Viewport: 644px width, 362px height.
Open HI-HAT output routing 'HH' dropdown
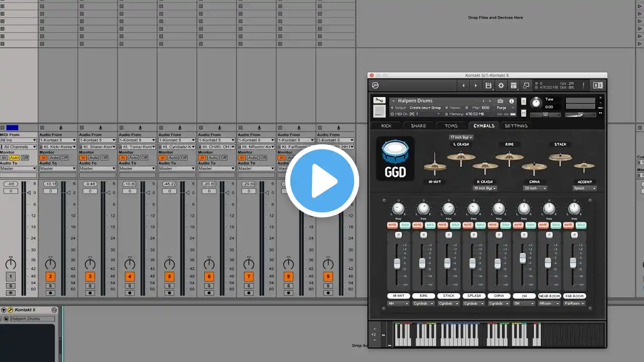click(x=398, y=303)
